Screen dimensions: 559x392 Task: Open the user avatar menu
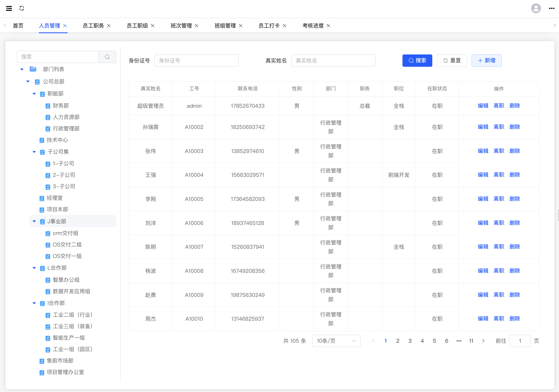[x=536, y=8]
